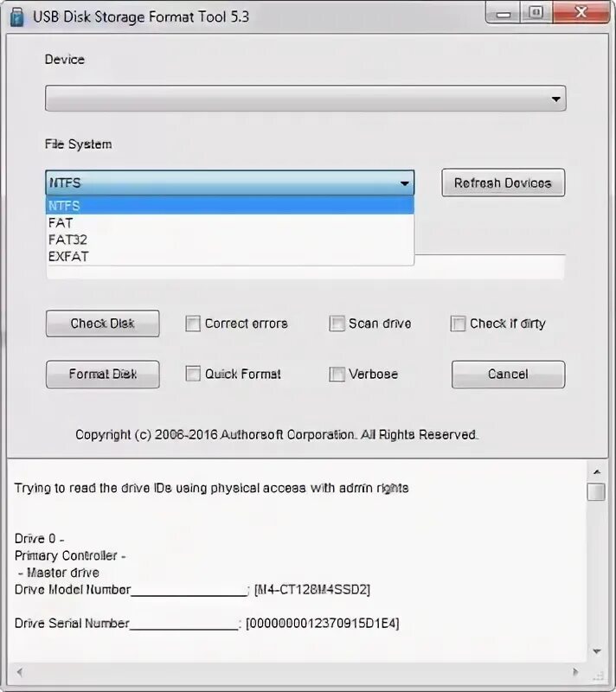This screenshot has height=692, width=616.
Task: Click the horizontal scroll right arrow
Action: [x=575, y=672]
